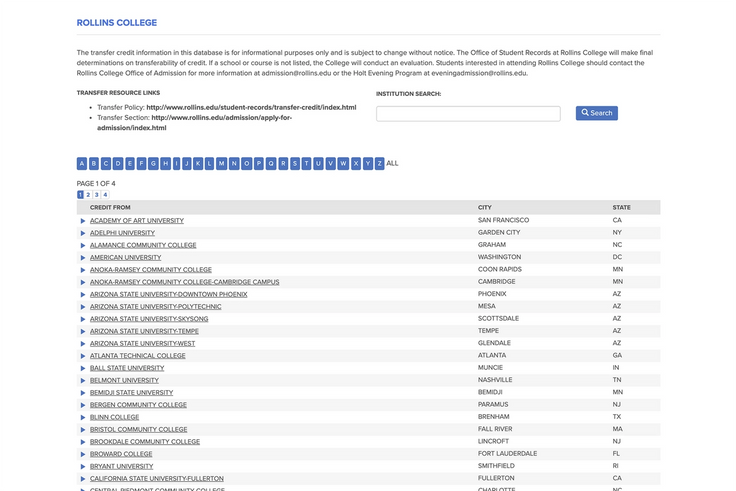
Task: Filter institutions by letter S
Action: [295, 163]
